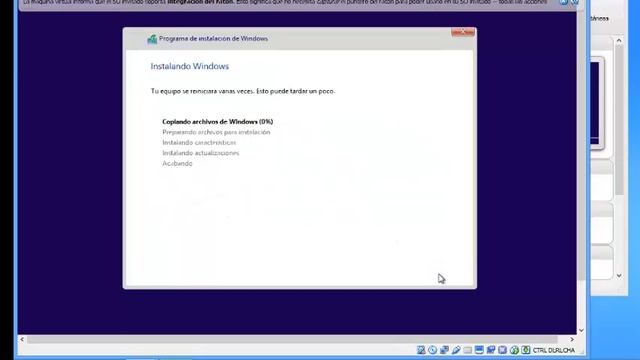
Task: Click the purple V virtualization features icon
Action: (502, 350)
